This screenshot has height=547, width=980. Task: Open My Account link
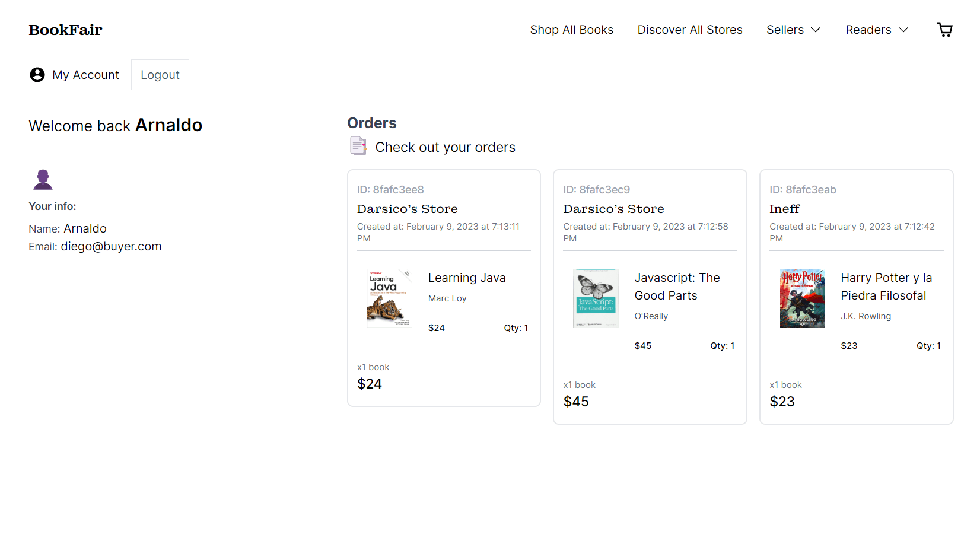pos(85,75)
